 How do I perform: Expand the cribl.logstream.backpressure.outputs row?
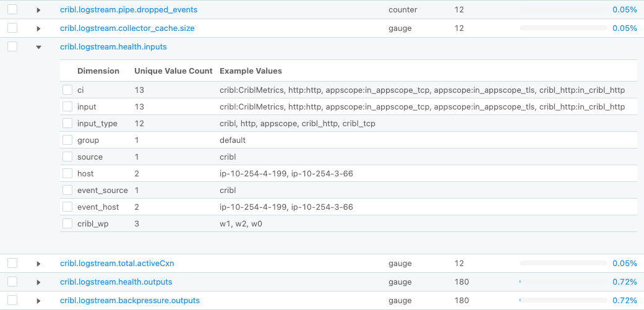point(38,301)
